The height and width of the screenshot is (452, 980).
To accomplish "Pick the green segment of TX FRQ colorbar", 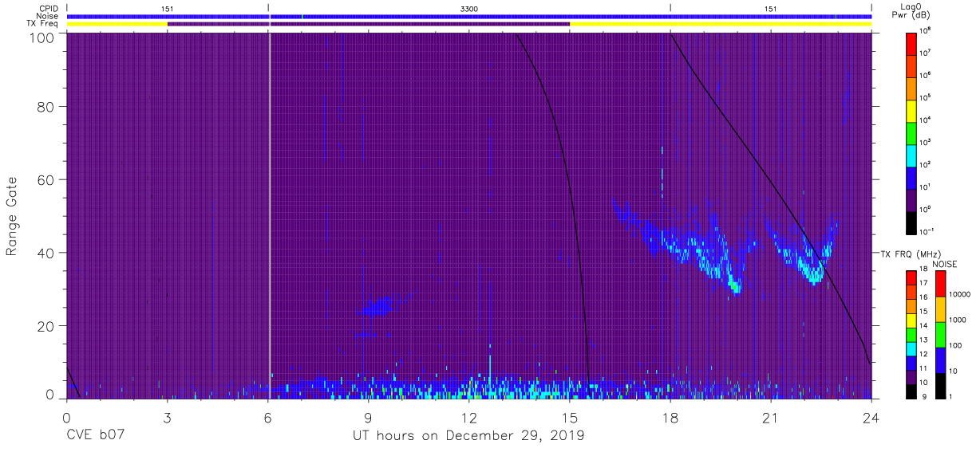I will (911, 333).
